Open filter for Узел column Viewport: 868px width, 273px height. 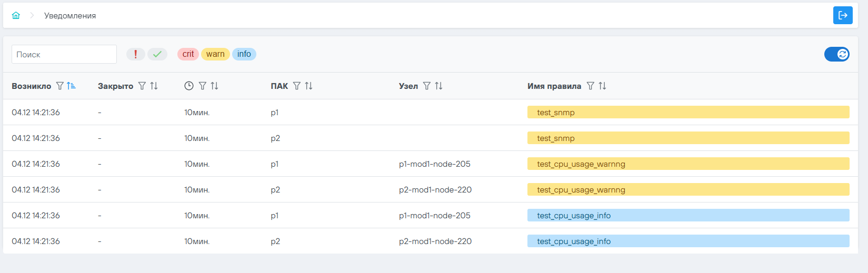(x=427, y=86)
